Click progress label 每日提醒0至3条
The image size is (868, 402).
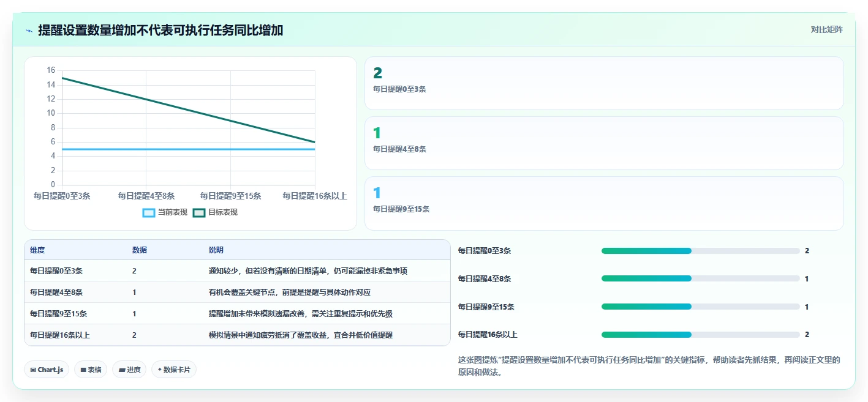(x=485, y=251)
